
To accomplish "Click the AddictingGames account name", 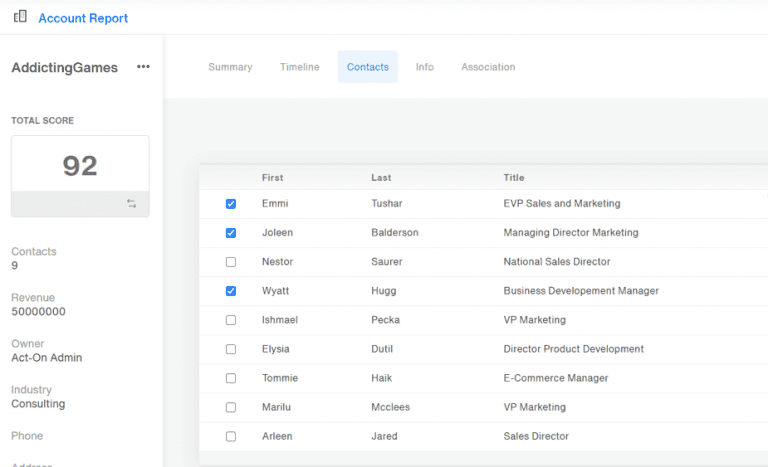I will (65, 68).
